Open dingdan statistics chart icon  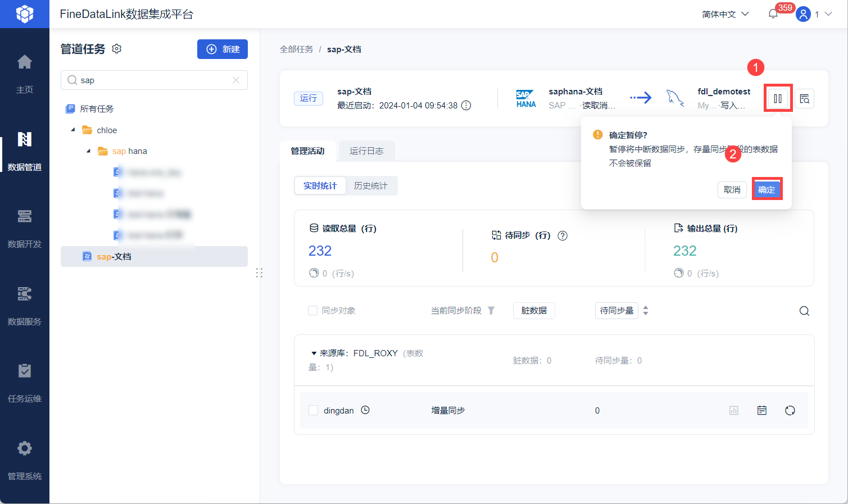coord(734,411)
